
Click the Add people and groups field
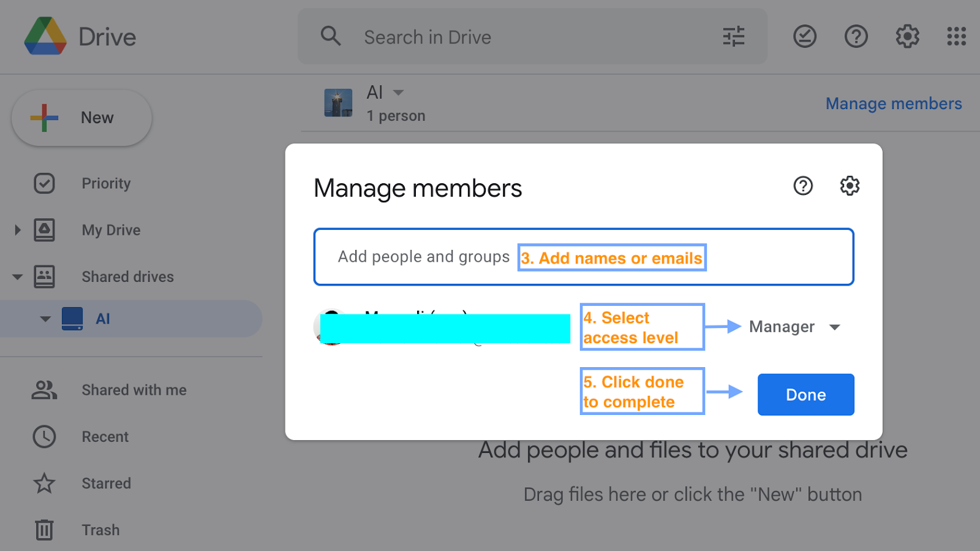tap(584, 257)
